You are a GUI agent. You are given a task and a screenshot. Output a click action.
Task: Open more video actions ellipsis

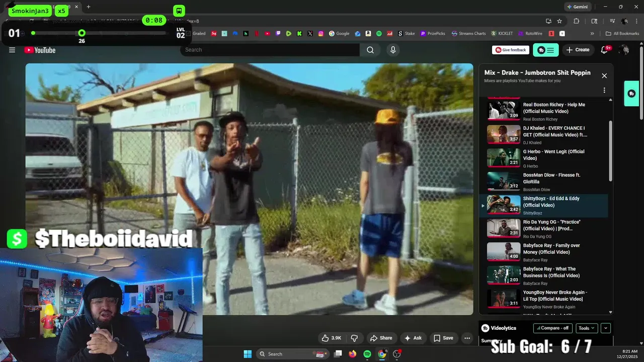point(467,338)
